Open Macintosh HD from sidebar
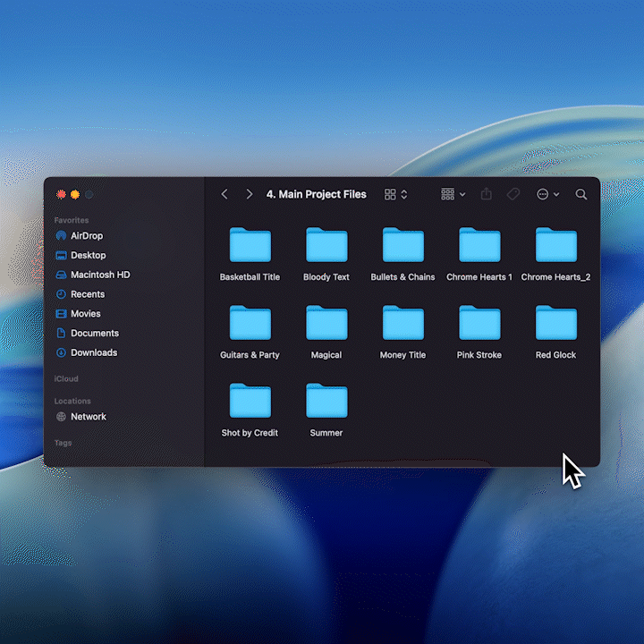 click(x=93, y=275)
